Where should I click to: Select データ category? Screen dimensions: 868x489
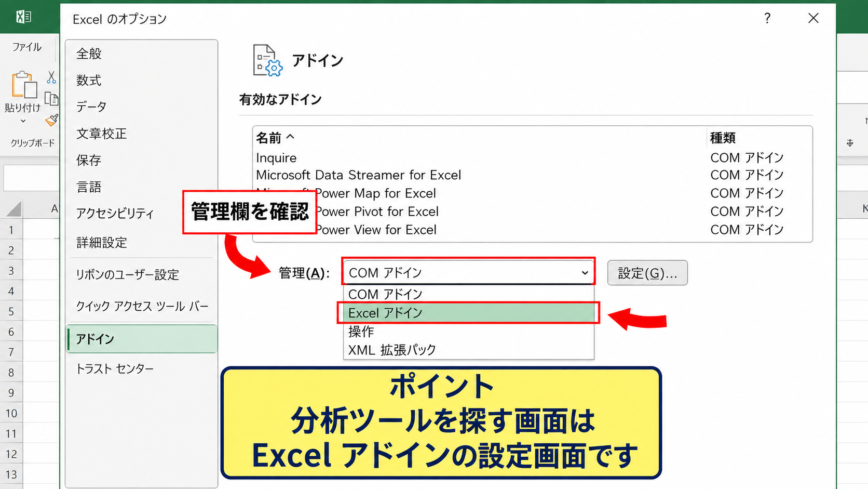pyautogui.click(x=141, y=107)
